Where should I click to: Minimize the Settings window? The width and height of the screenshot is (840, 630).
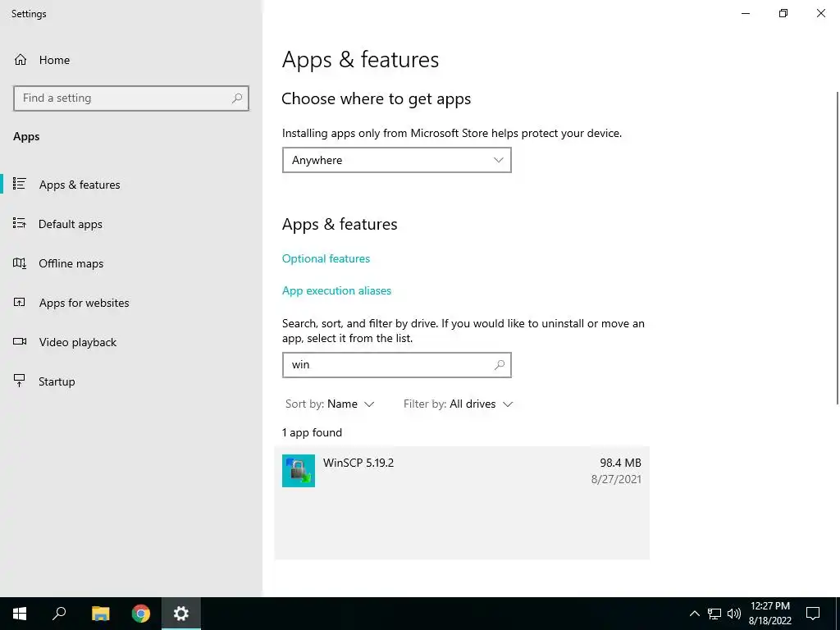746,13
